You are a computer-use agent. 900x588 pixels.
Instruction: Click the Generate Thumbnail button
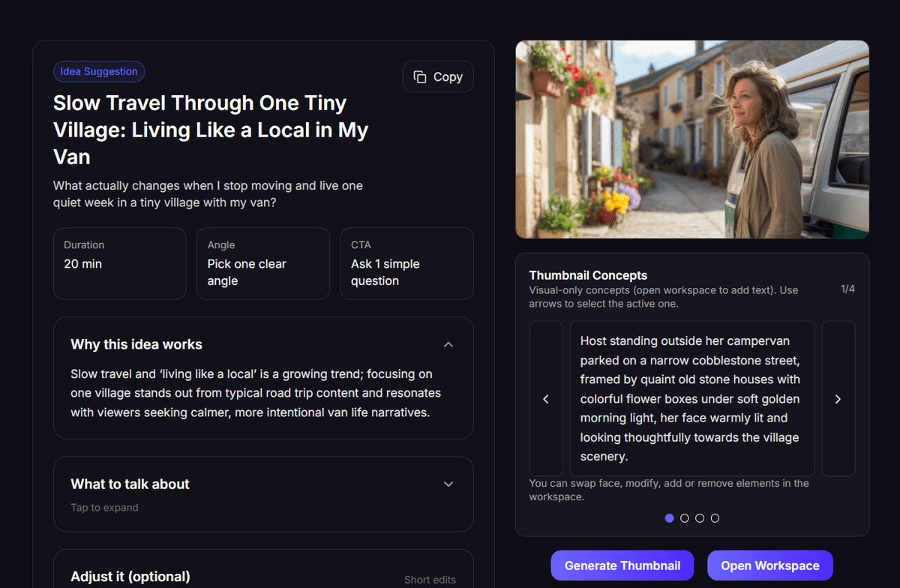pyautogui.click(x=622, y=565)
